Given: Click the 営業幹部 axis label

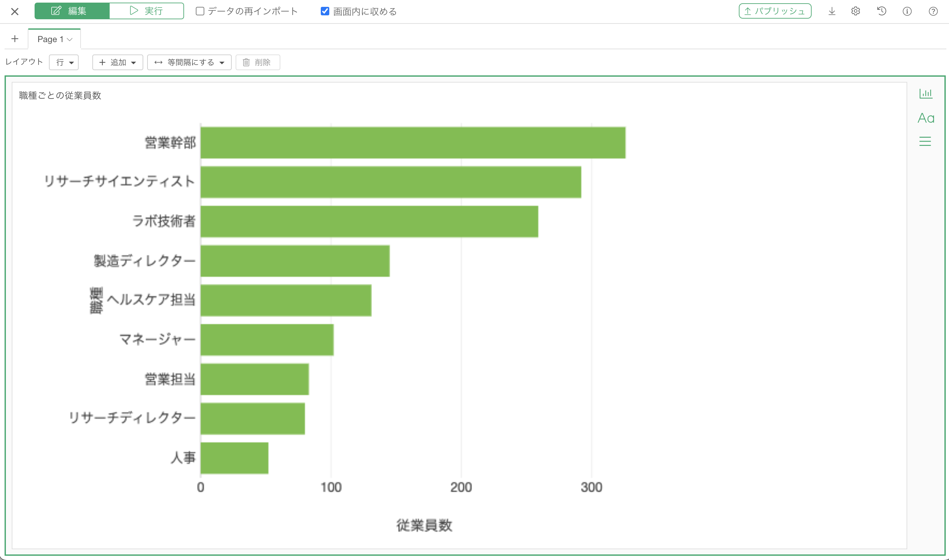Looking at the screenshot, I should pos(170,143).
